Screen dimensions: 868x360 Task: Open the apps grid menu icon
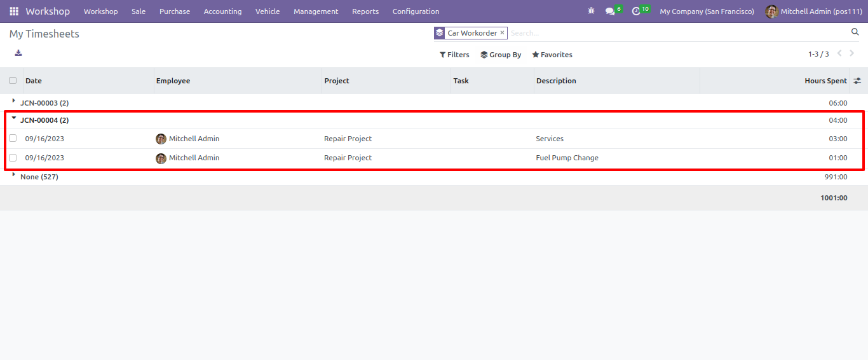[x=14, y=11]
